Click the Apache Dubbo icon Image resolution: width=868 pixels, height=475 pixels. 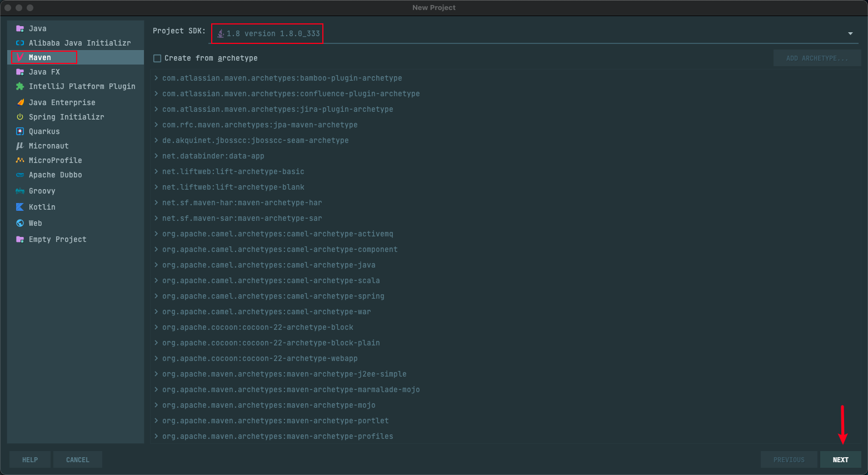click(x=20, y=175)
